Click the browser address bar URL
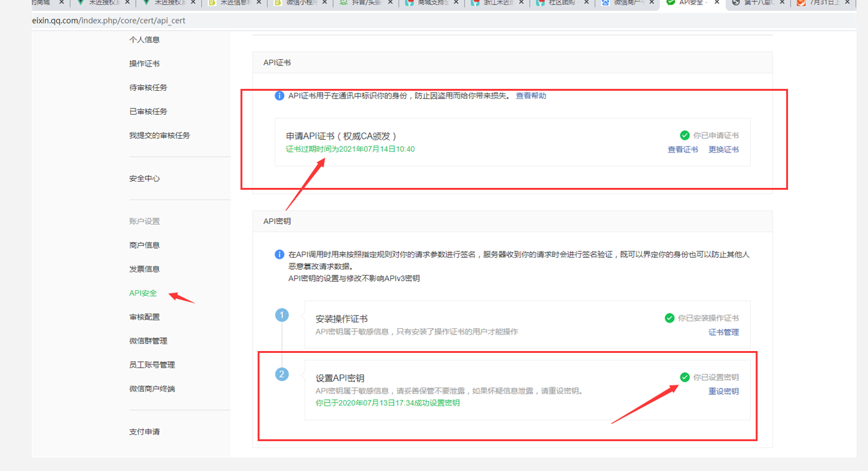 point(108,21)
